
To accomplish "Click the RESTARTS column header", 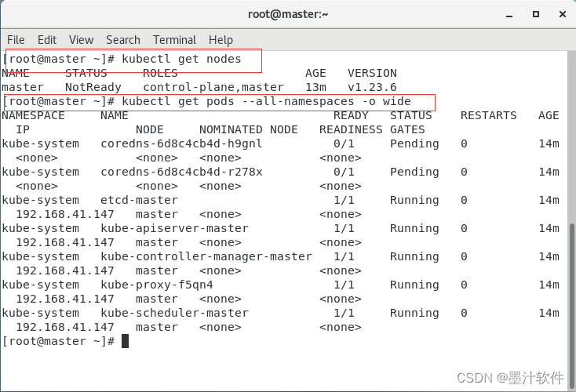I will point(489,115).
